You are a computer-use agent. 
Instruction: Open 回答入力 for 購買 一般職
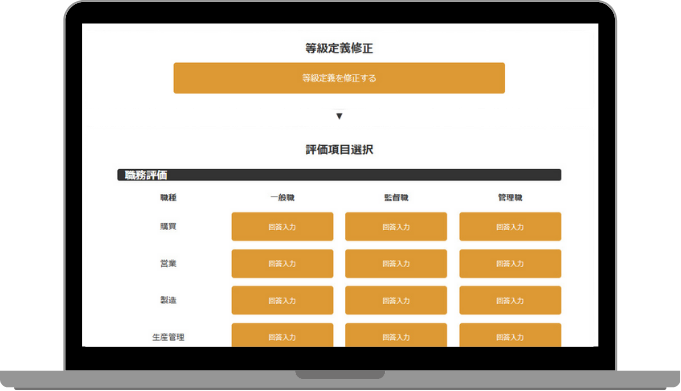coord(282,226)
